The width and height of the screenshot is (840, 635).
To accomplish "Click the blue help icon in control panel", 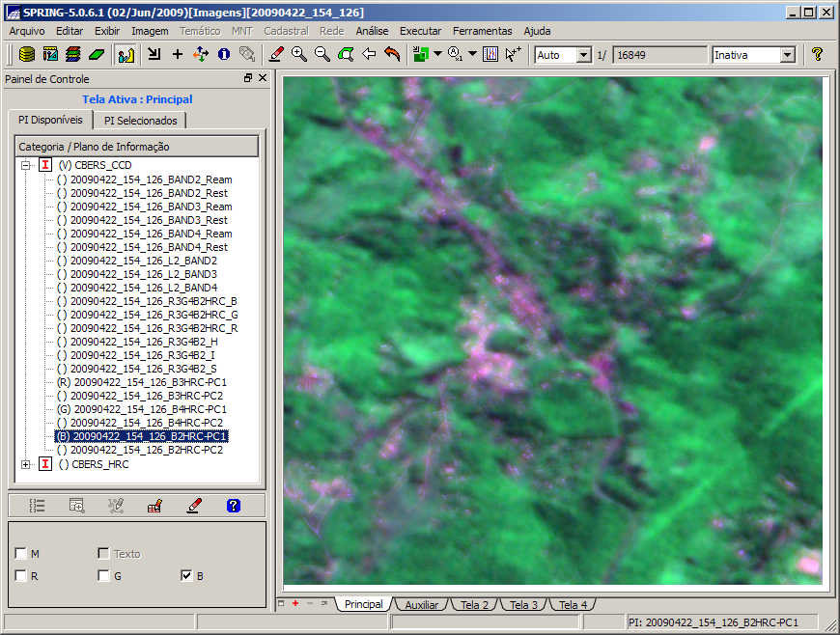I will (233, 505).
